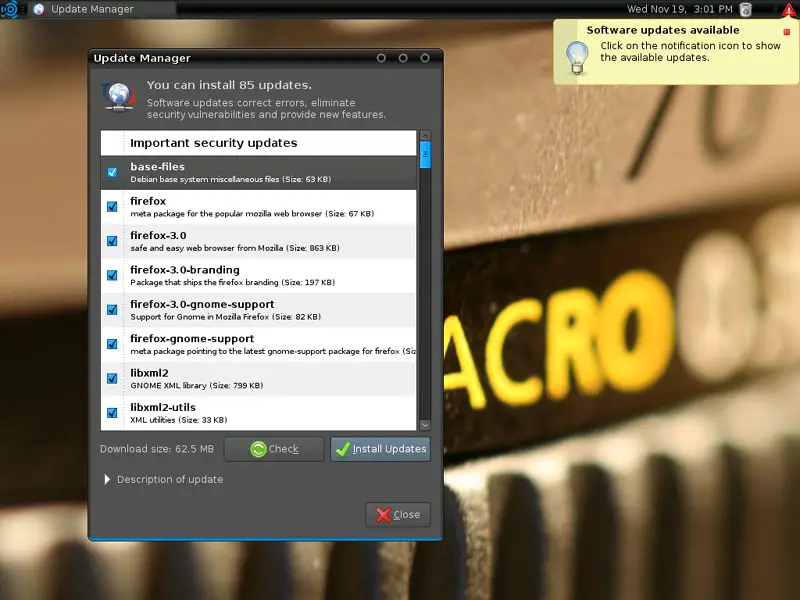800x600 pixels.
Task: Click 'Software updates available' notification title
Action: pyautogui.click(x=663, y=30)
